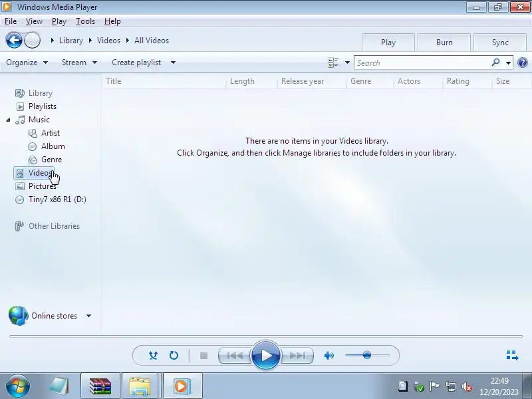
Task: Open the File menu
Action: [x=11, y=21]
